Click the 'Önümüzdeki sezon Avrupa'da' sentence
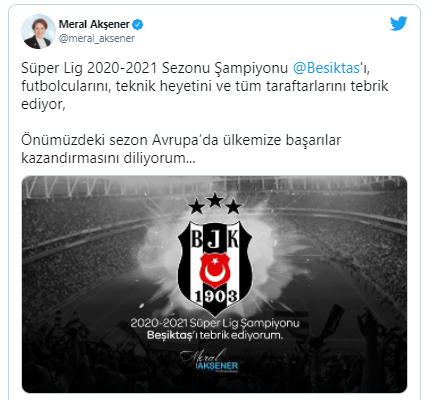Image resolution: width=432 pixels, height=400 pixels. coord(120,140)
